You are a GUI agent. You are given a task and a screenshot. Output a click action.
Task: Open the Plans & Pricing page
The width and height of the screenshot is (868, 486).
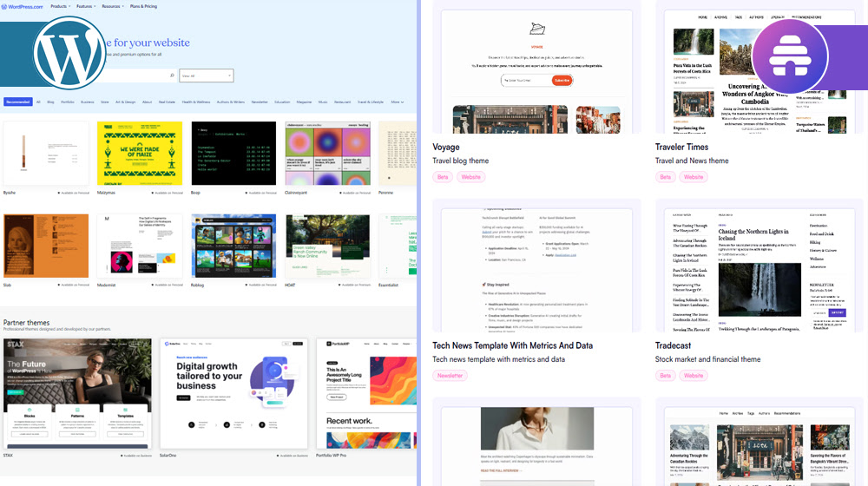click(143, 6)
